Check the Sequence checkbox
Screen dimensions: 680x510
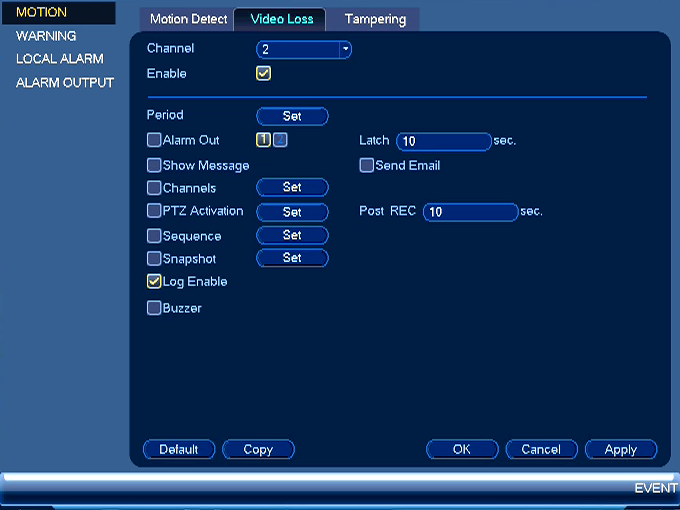point(154,236)
